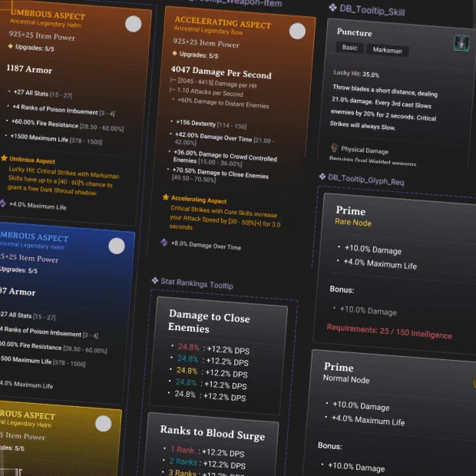Click the 4047 Damage Per Second text

(221, 72)
